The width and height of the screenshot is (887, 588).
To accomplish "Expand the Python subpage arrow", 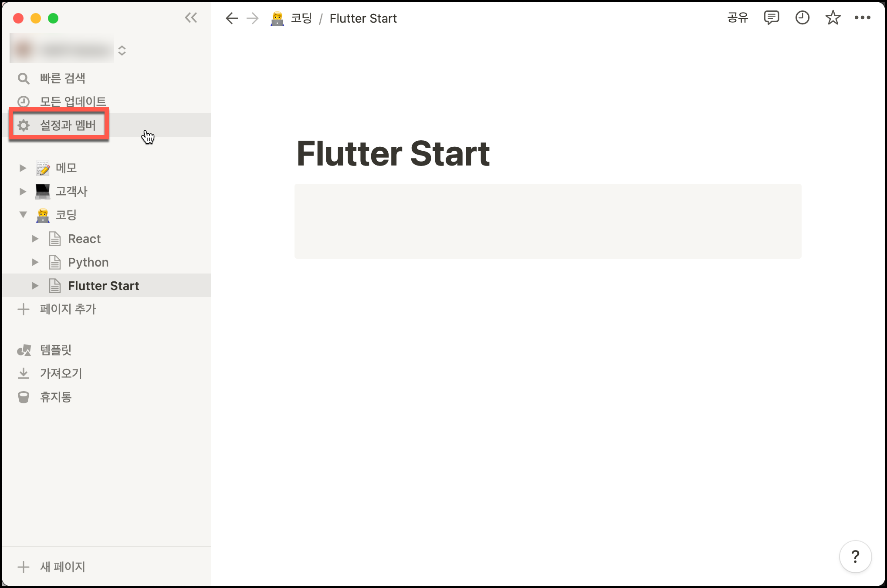I will pos(35,262).
